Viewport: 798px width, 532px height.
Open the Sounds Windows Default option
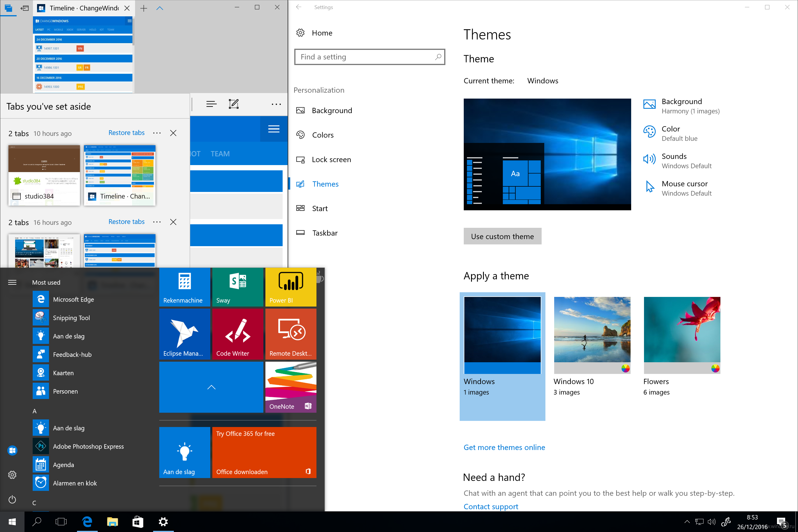[677, 161]
